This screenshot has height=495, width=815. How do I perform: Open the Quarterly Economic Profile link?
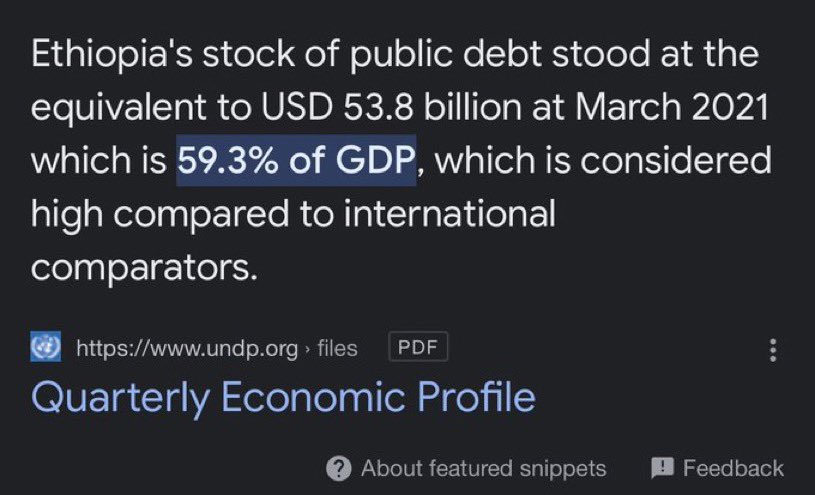pyautogui.click(x=283, y=398)
